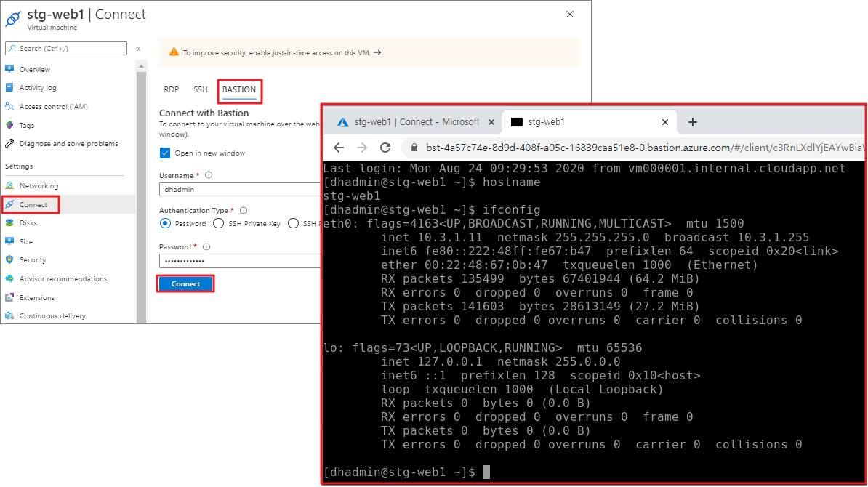Select the BASTION tab

point(239,89)
